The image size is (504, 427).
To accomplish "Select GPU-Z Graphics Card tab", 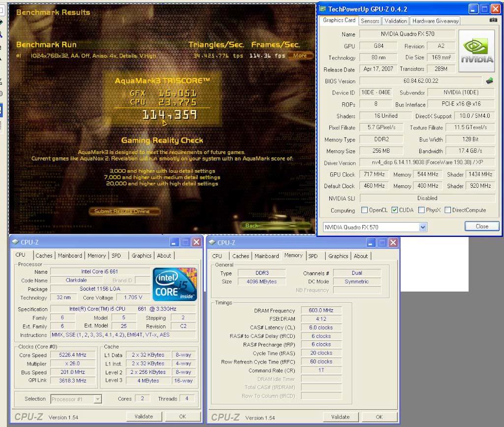I will coord(339,20).
